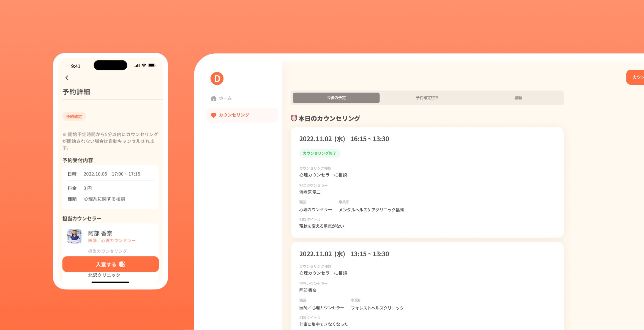Click the home icon in sidebar
This screenshot has height=330, width=644.
click(x=214, y=98)
